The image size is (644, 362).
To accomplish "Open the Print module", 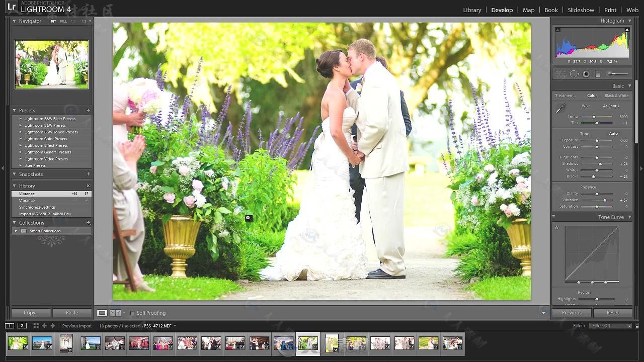I will (x=610, y=10).
